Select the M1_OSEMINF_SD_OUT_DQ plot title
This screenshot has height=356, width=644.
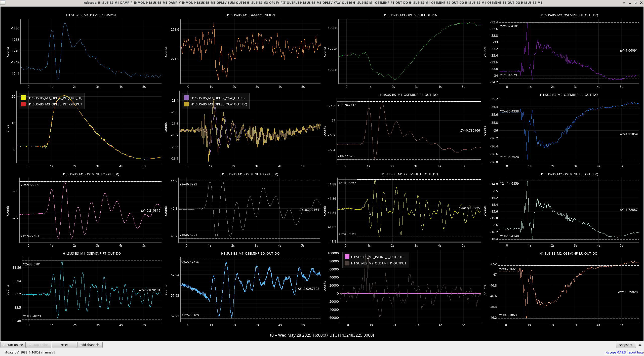click(x=250, y=253)
